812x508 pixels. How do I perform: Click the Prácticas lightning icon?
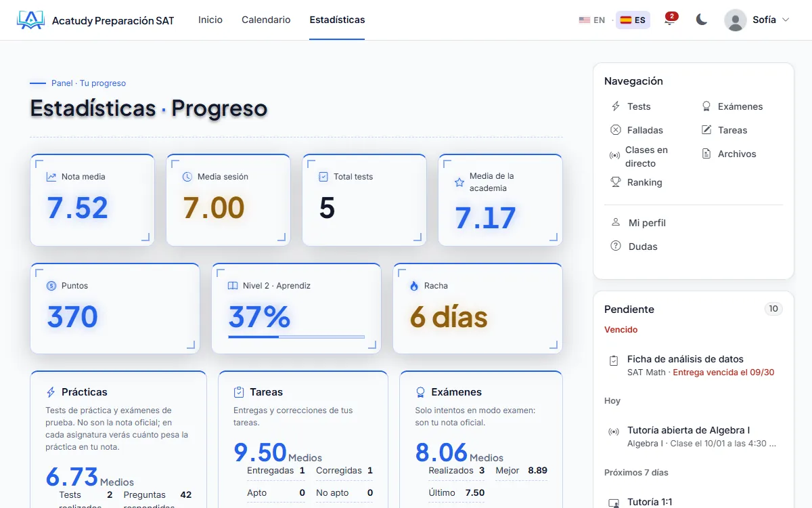[51, 392]
